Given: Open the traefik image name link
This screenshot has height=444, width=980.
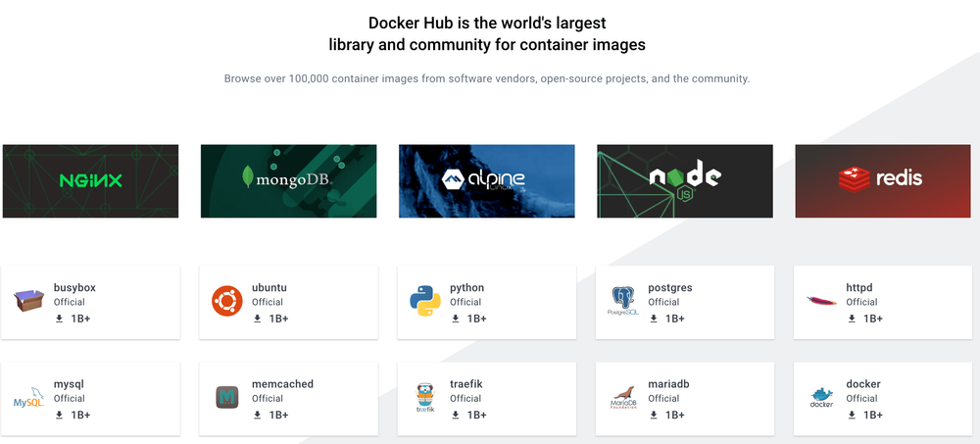Looking at the screenshot, I should 466,384.
